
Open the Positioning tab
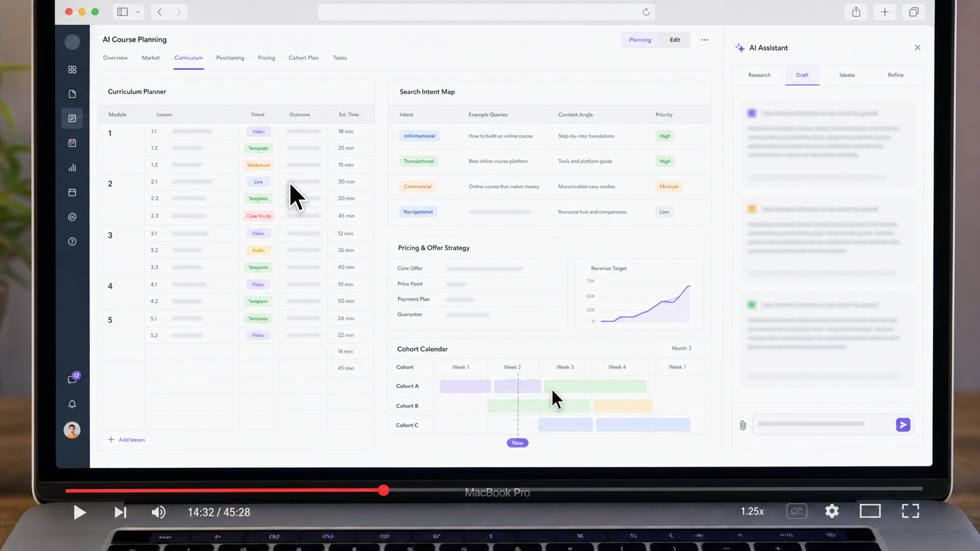click(x=230, y=58)
